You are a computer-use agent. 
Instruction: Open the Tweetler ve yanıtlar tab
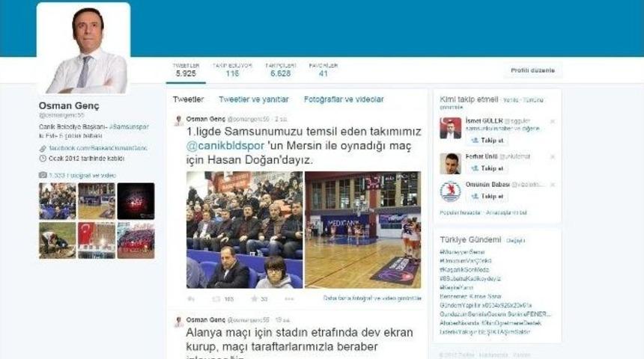(253, 99)
